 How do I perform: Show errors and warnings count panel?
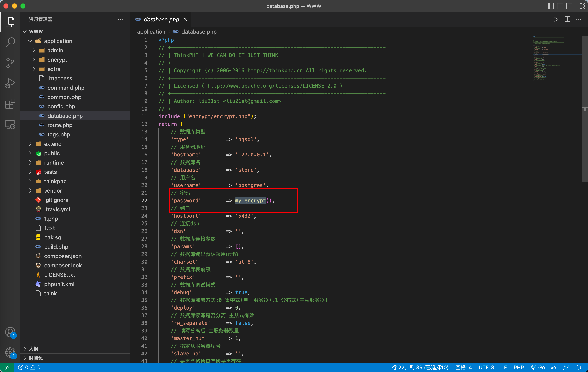pyautogui.click(x=29, y=367)
